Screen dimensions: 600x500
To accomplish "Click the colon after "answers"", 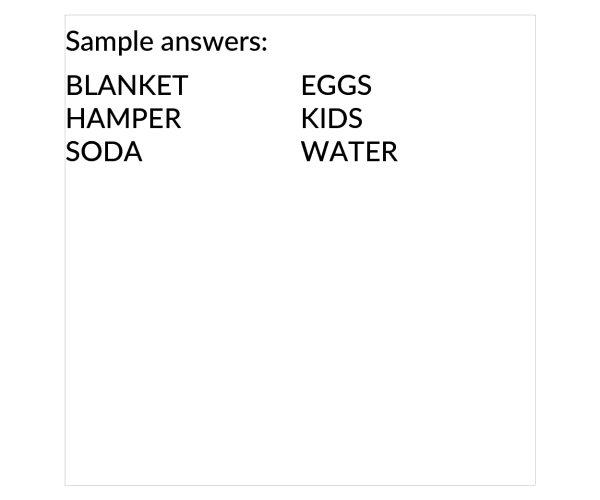I will tap(264, 44).
